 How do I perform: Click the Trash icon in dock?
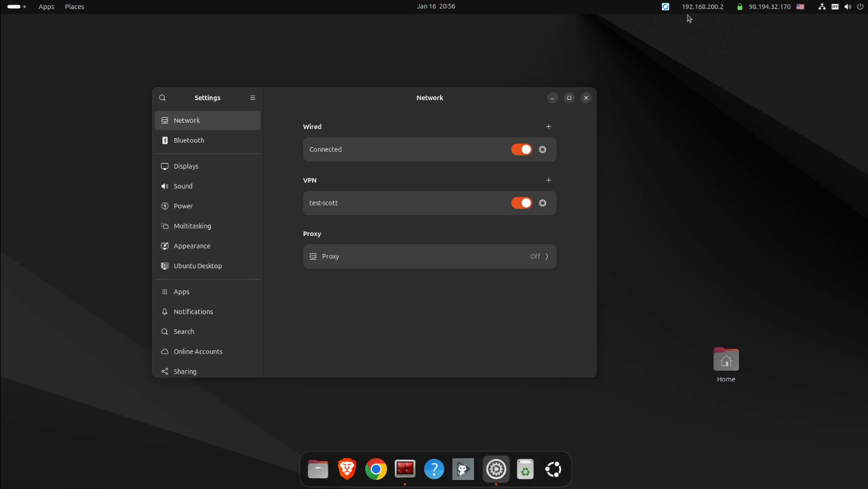point(525,469)
